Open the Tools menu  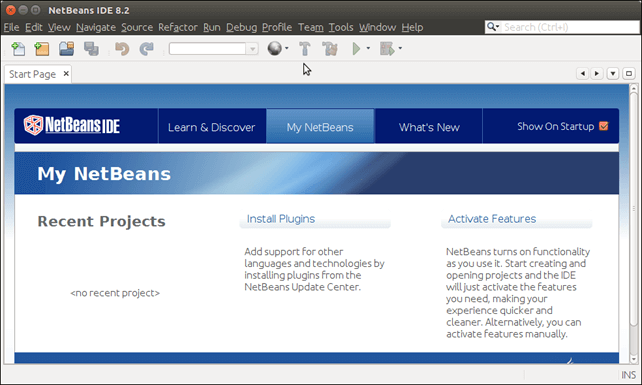coord(341,27)
